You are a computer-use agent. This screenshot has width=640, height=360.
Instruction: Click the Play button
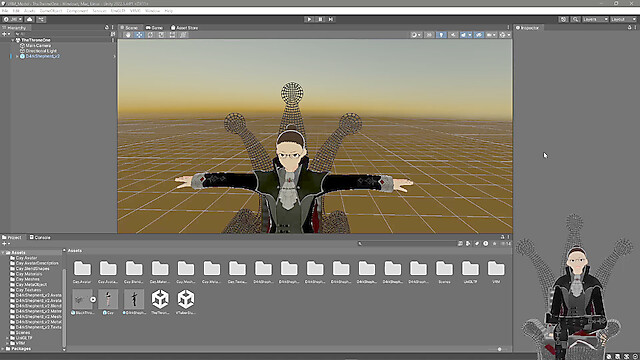pyautogui.click(x=309, y=19)
